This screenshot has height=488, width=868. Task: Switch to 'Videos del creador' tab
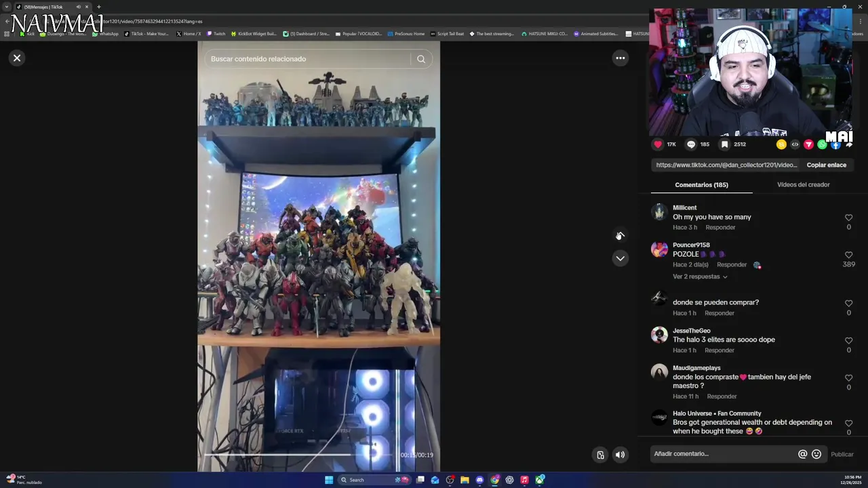803,184
